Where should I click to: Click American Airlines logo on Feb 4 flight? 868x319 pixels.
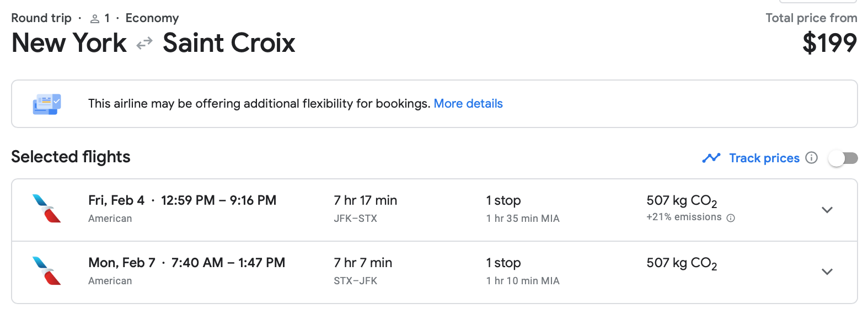point(47,209)
